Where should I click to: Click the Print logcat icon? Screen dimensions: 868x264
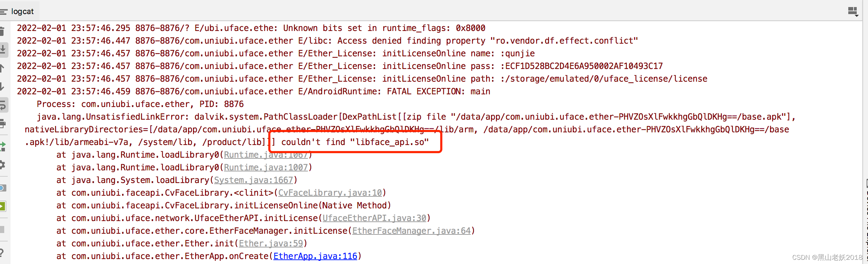coord(3,123)
